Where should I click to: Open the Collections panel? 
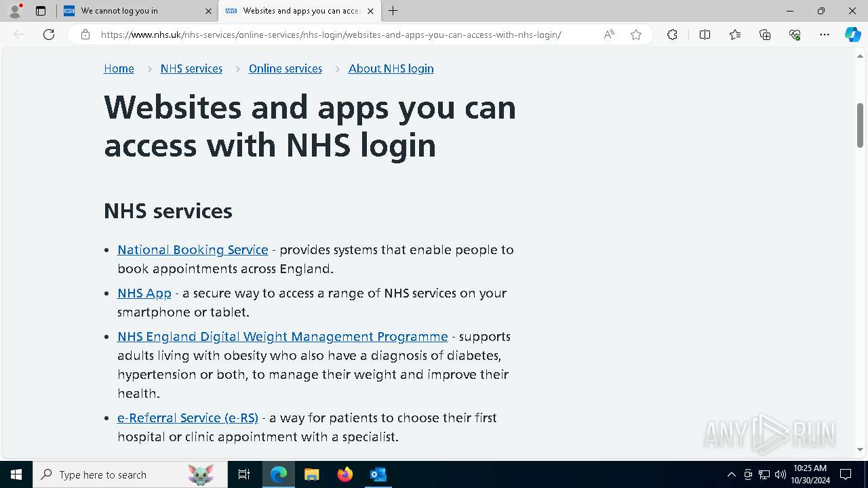[765, 35]
